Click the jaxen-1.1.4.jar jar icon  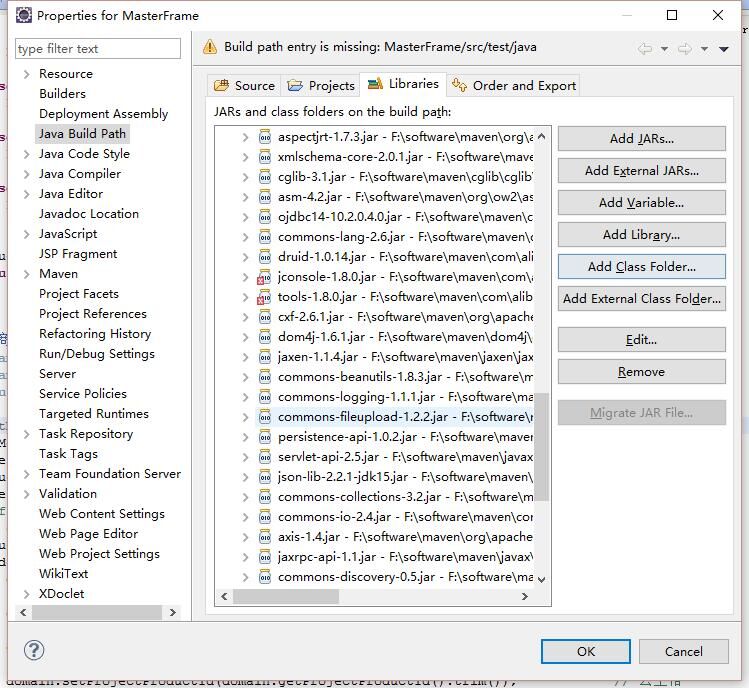click(x=265, y=357)
